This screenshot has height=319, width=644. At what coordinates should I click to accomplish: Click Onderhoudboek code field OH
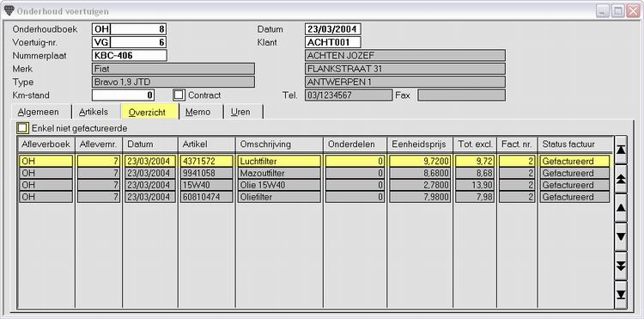(101, 29)
